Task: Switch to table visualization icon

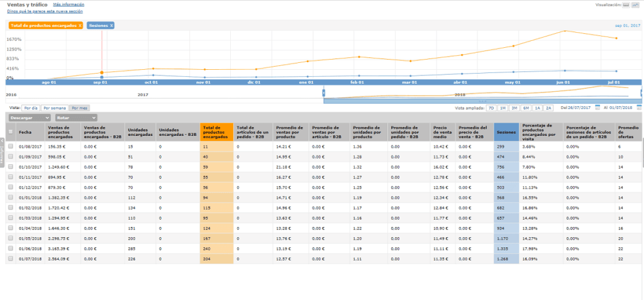Action: [625, 4]
